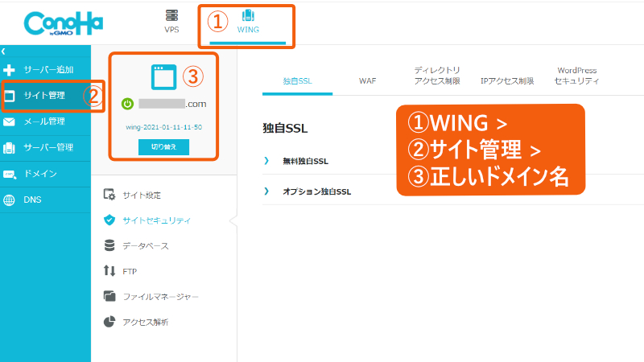The width and height of the screenshot is (644, 362).
Task: Click the サイト管理 window icon
Action: coord(9,96)
